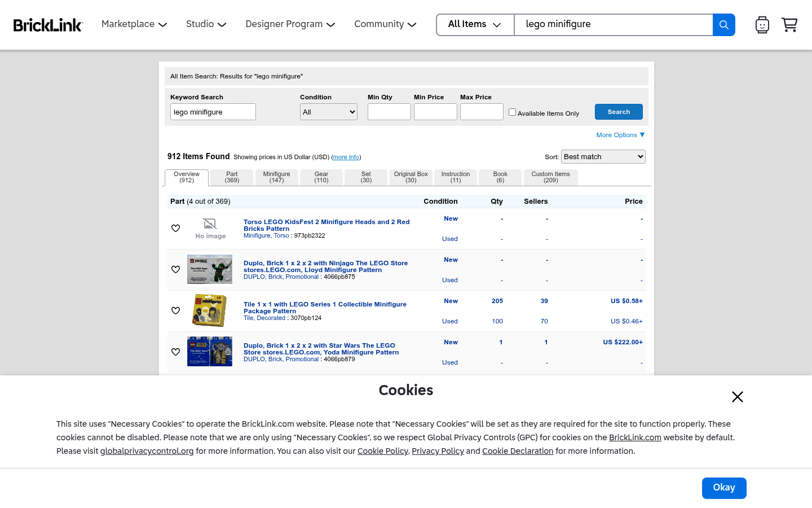Open the All Items category dropdown

[x=475, y=25]
